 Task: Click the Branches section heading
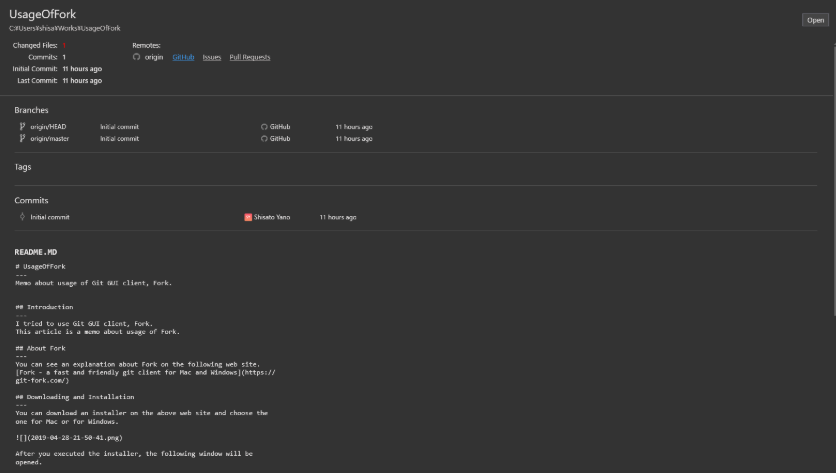pyautogui.click(x=31, y=110)
